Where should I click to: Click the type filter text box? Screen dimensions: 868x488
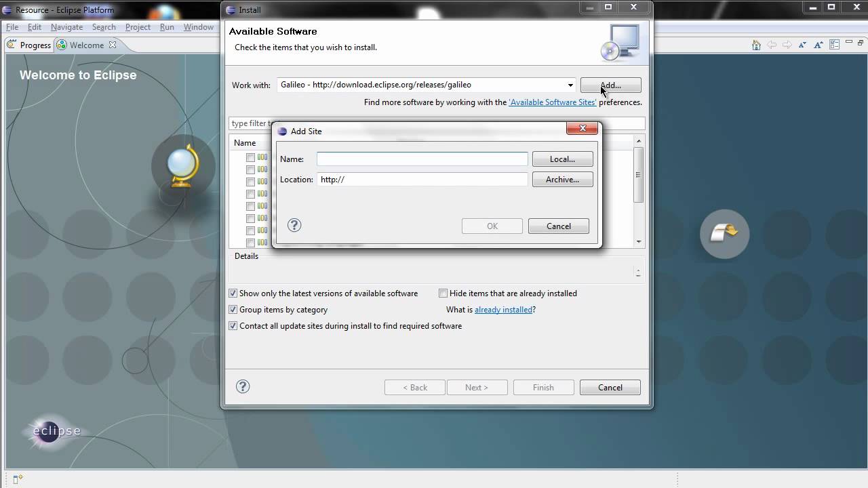(437, 123)
